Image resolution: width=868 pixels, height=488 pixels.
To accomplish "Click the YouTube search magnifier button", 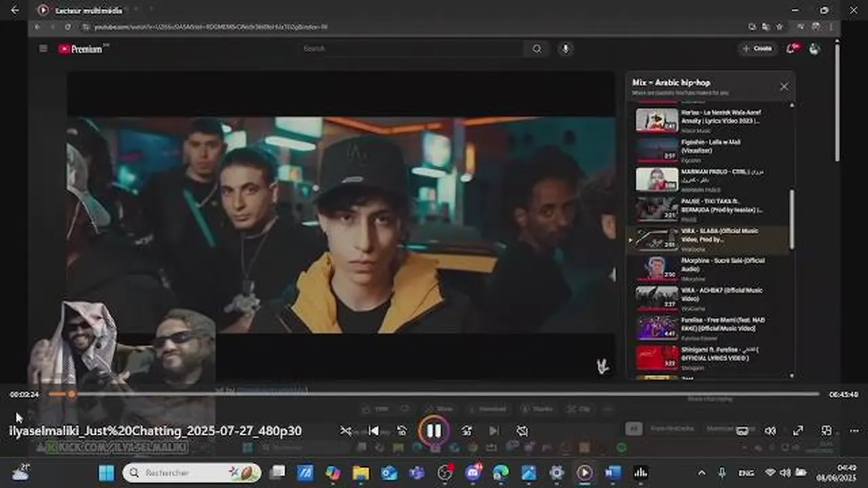I will pos(536,49).
